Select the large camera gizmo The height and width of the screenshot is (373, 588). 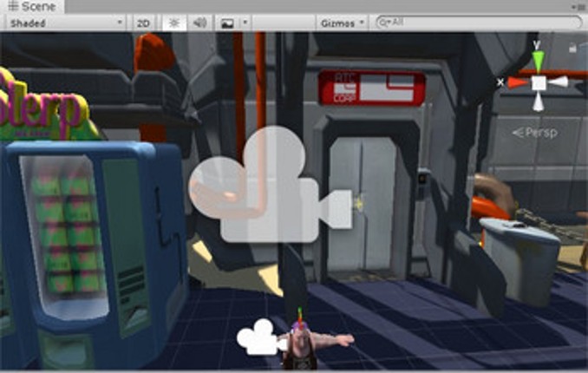point(271,185)
